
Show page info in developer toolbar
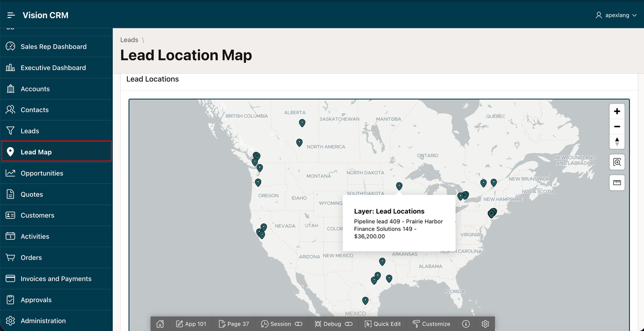(466, 324)
